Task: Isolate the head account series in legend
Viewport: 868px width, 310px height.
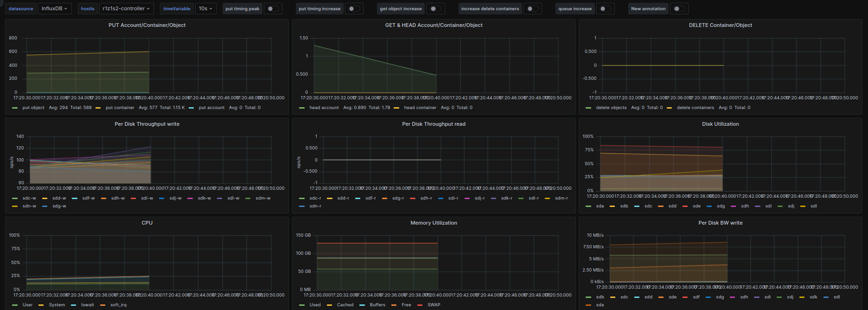Action: 324,108
